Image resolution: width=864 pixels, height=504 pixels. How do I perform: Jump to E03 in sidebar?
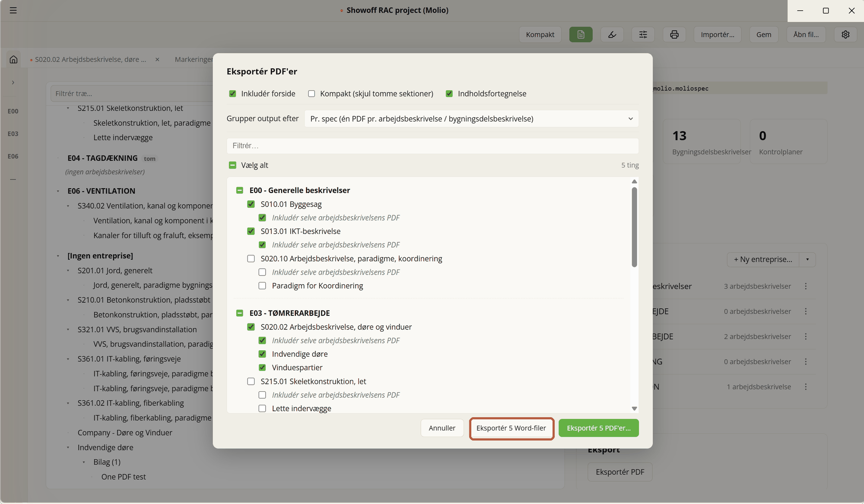[x=13, y=134]
